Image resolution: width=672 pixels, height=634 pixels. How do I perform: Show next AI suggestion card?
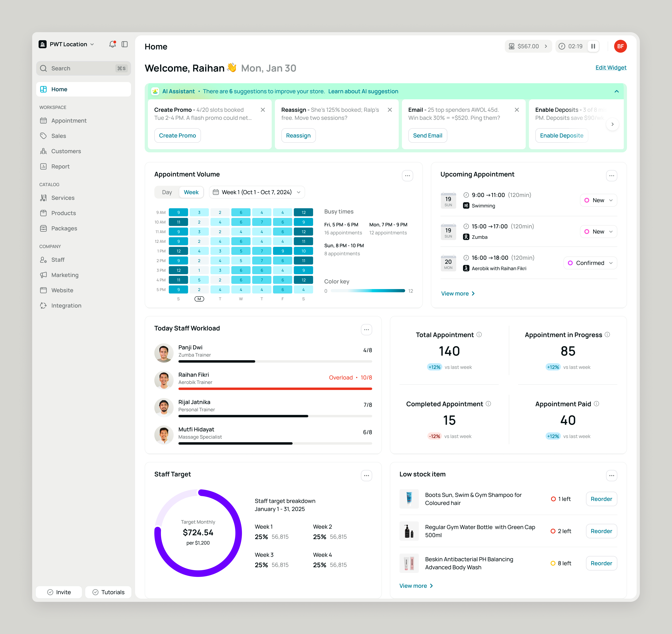[612, 124]
